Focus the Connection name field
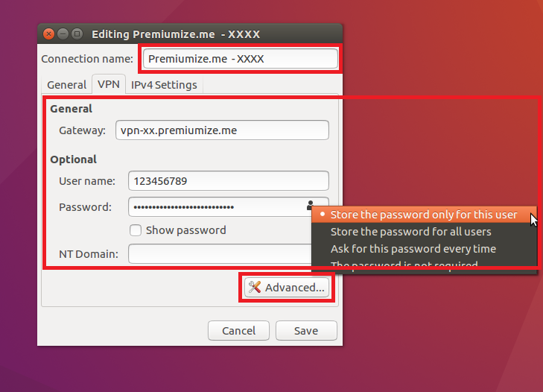Image resolution: width=543 pixels, height=392 pixels. pyautogui.click(x=241, y=59)
